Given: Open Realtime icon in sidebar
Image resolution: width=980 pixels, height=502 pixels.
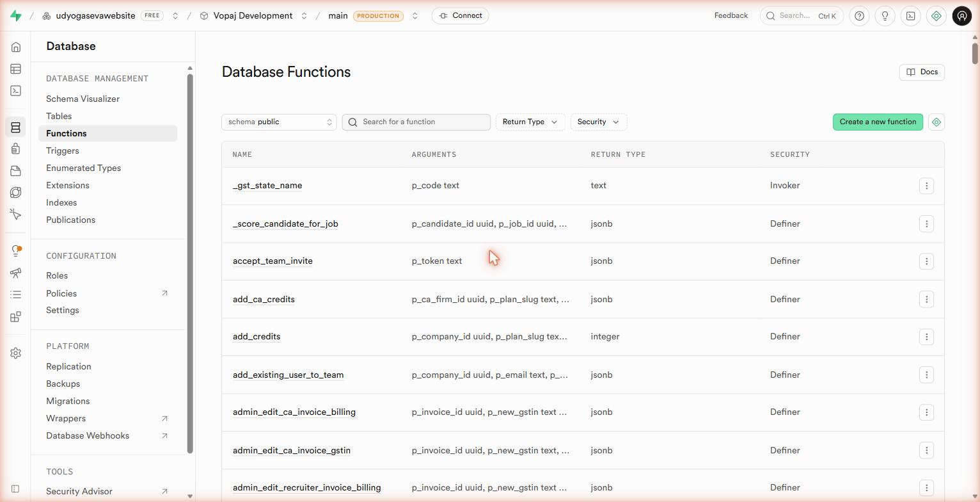Looking at the screenshot, I should [x=16, y=215].
